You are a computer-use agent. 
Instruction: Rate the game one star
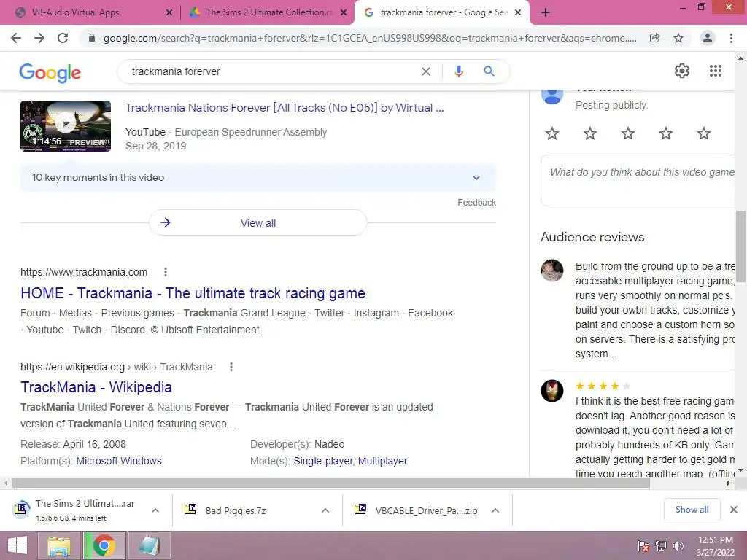point(552,133)
